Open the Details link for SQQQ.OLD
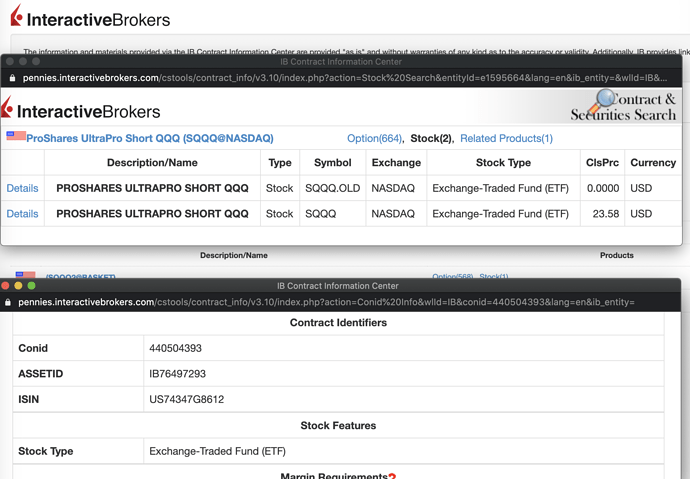690x479 pixels. [x=22, y=188]
